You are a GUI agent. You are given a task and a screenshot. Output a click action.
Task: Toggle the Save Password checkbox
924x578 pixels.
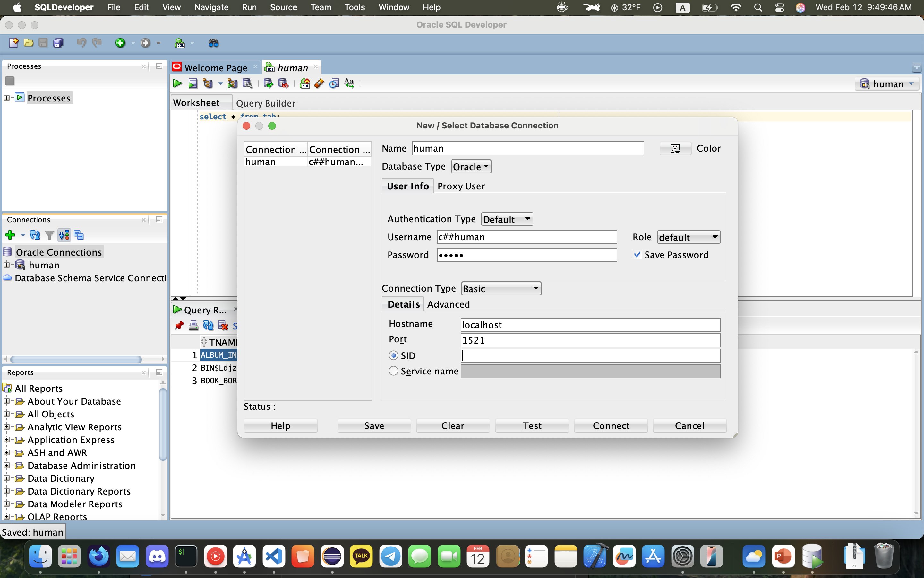[637, 255]
